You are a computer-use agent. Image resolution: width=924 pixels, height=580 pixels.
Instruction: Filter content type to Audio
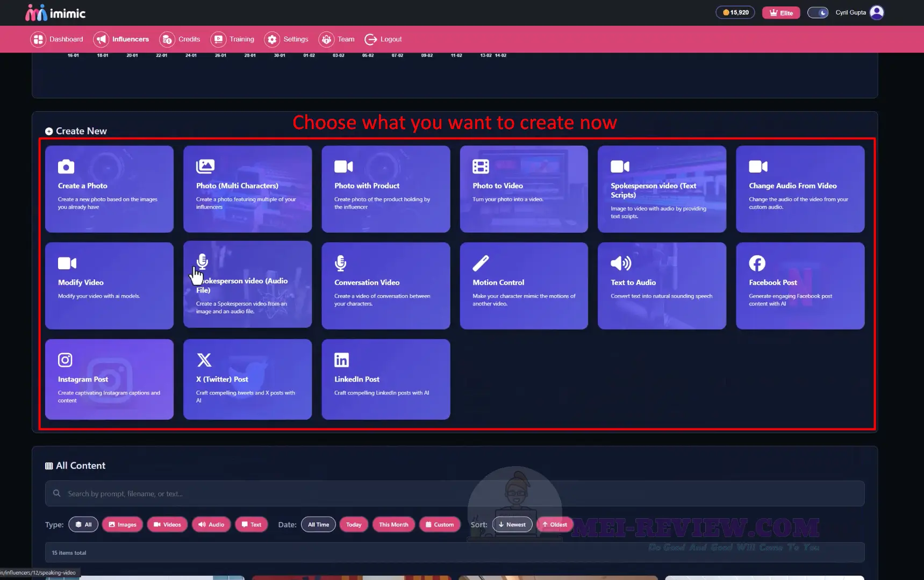pyautogui.click(x=211, y=525)
